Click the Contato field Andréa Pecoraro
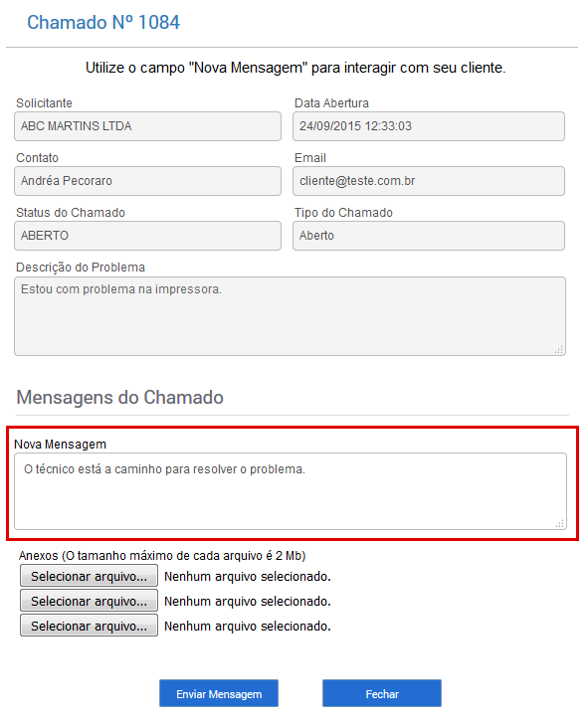 147,181
